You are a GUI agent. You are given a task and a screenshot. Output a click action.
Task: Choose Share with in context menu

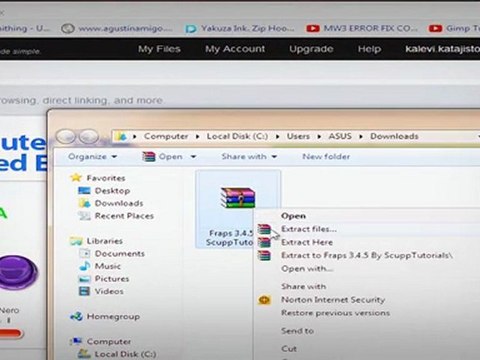click(303, 286)
